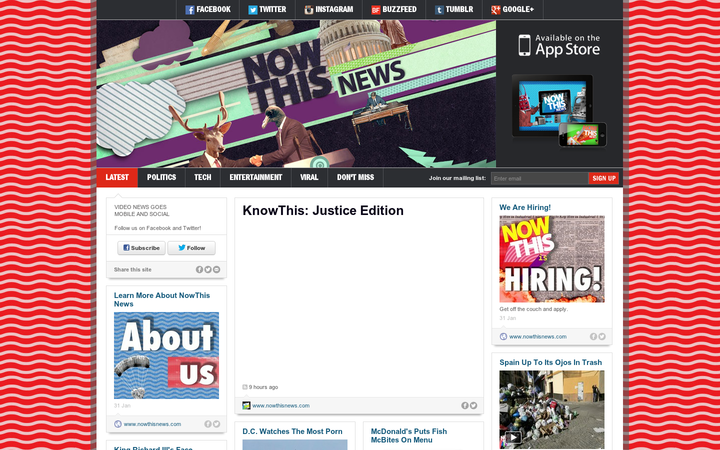
Task: Open the Viral tab
Action: pyautogui.click(x=309, y=177)
